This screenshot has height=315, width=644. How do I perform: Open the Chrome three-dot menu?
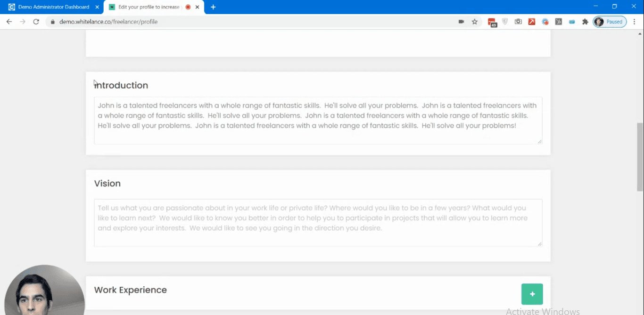pyautogui.click(x=635, y=22)
